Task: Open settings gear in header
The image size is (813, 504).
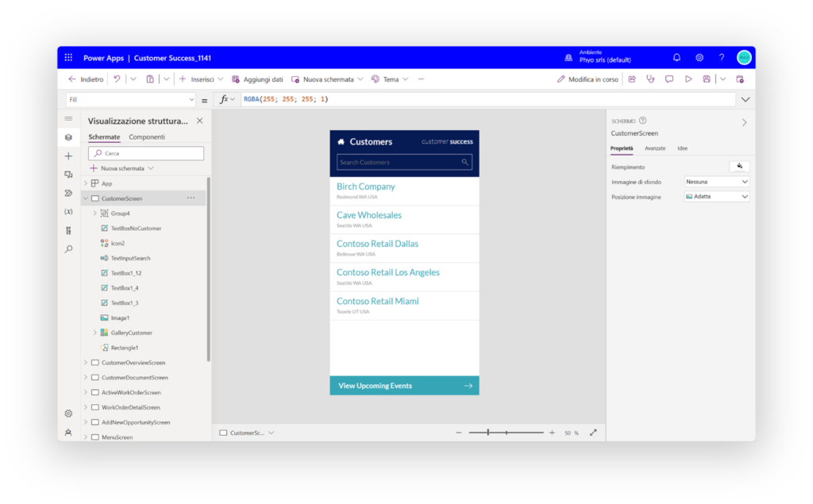Action: (699, 58)
